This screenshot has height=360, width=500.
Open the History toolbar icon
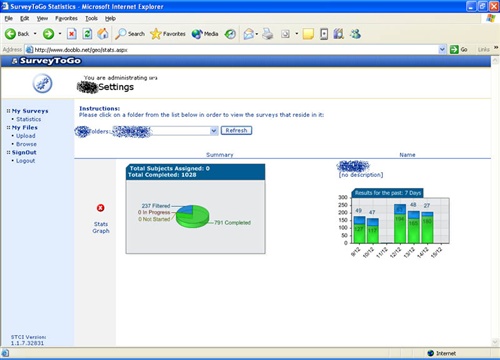(x=230, y=34)
